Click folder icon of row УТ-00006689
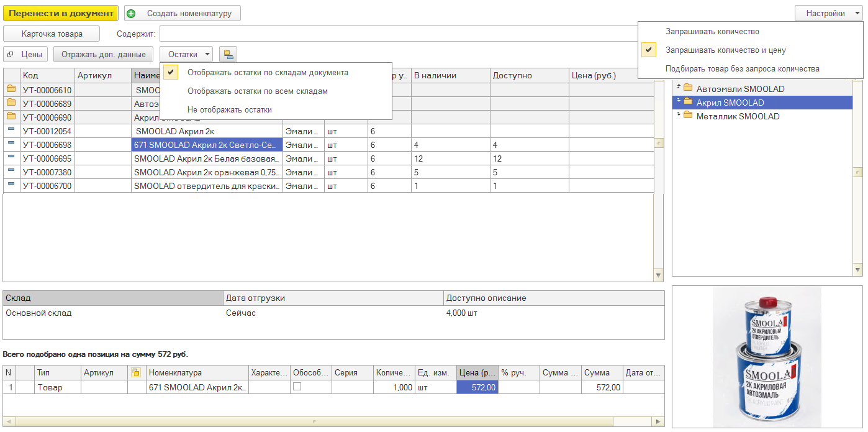Viewport: 868px width, 432px height. [11, 103]
